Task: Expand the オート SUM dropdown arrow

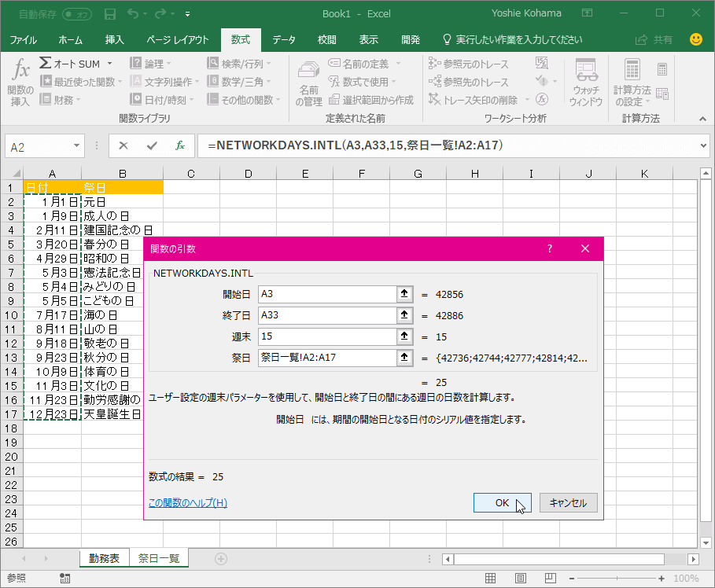Action: pyautogui.click(x=109, y=64)
